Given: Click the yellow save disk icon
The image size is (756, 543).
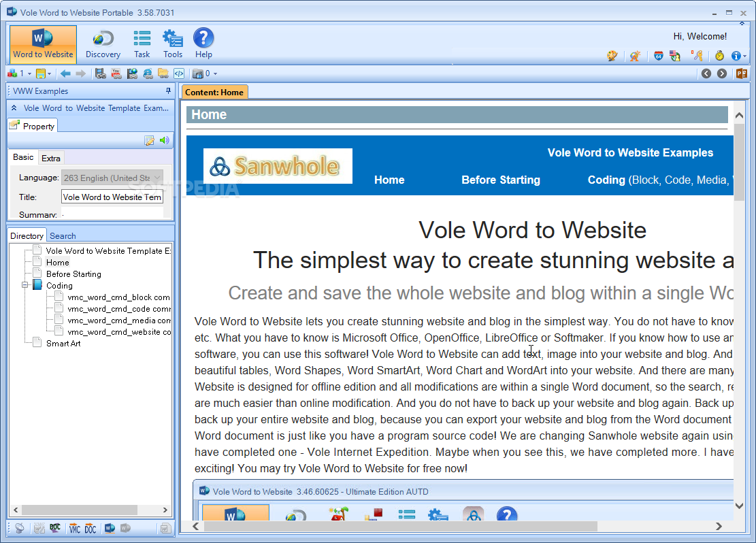Looking at the screenshot, I should pos(41,73).
